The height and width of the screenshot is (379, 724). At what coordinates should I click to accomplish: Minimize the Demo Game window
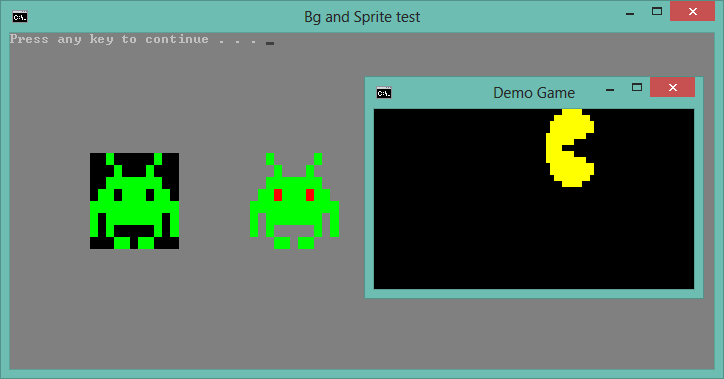(610, 89)
